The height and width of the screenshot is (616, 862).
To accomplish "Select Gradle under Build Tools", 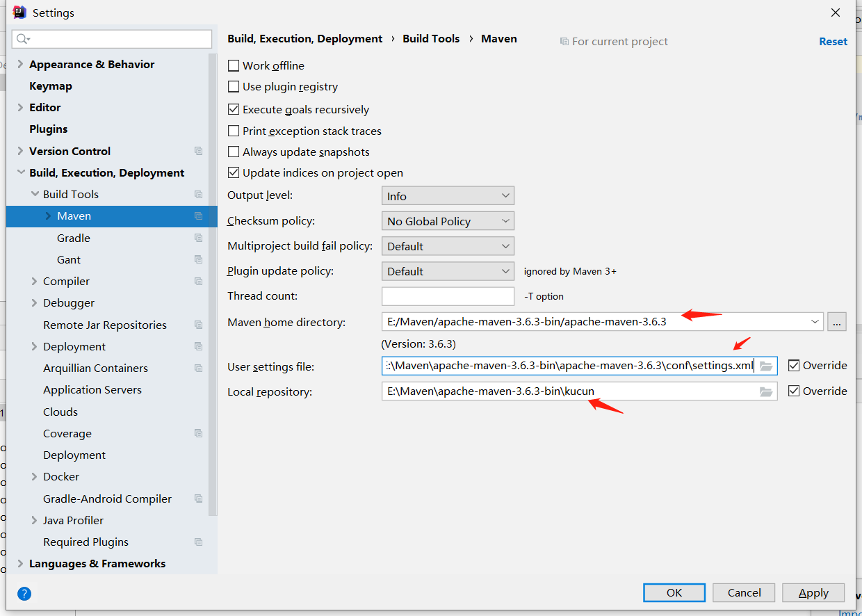I will tap(74, 238).
